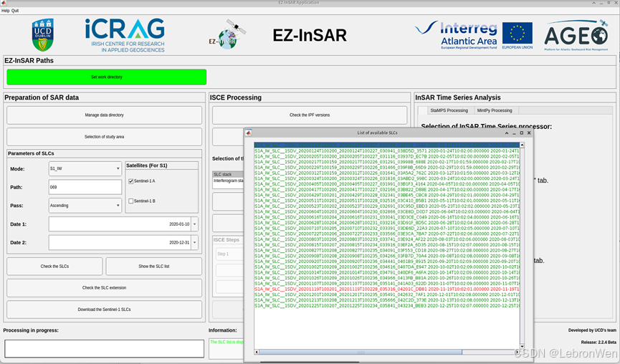Select the SLC row 20200217T100159

[387, 162]
